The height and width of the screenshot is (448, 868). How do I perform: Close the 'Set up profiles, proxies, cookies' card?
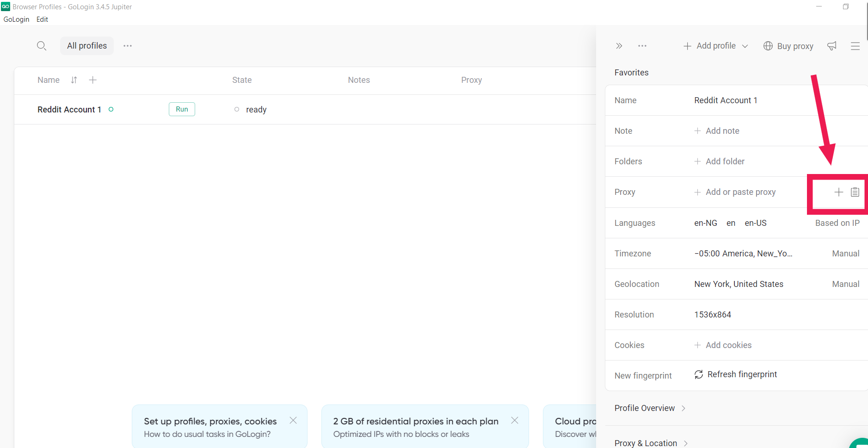[x=293, y=420]
